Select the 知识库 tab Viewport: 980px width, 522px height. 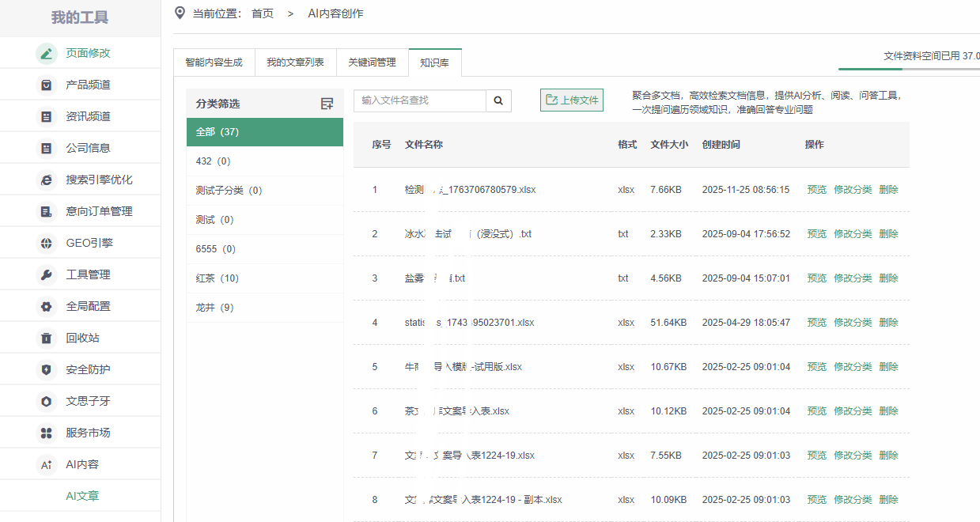(x=435, y=62)
